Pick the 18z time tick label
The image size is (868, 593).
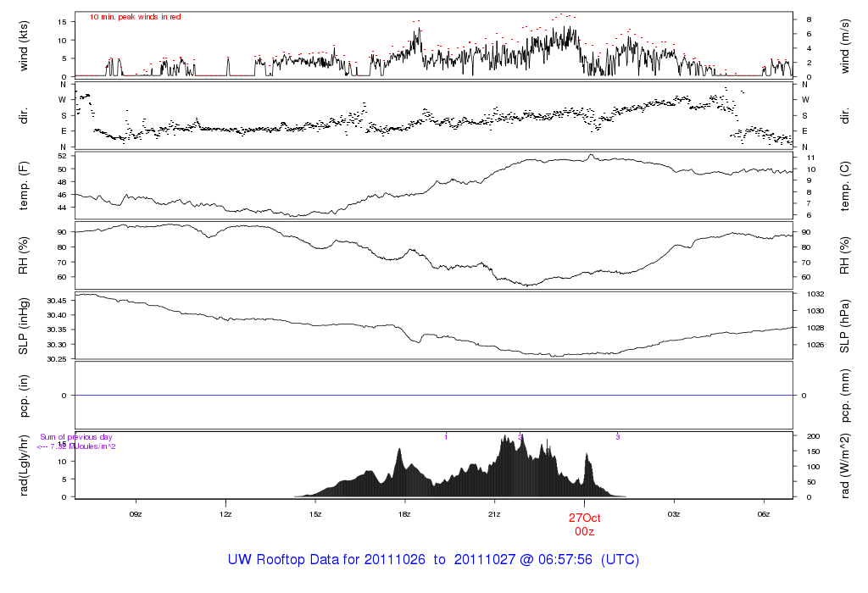(404, 513)
